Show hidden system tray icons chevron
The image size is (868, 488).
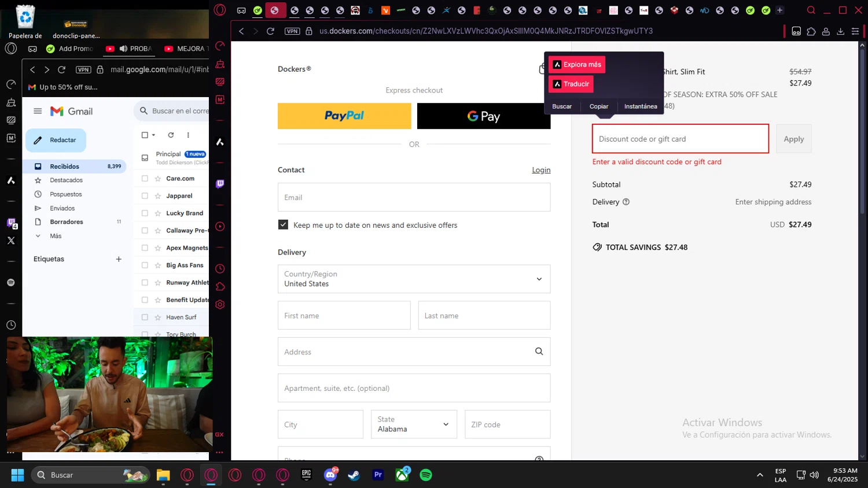pyautogui.click(x=760, y=475)
